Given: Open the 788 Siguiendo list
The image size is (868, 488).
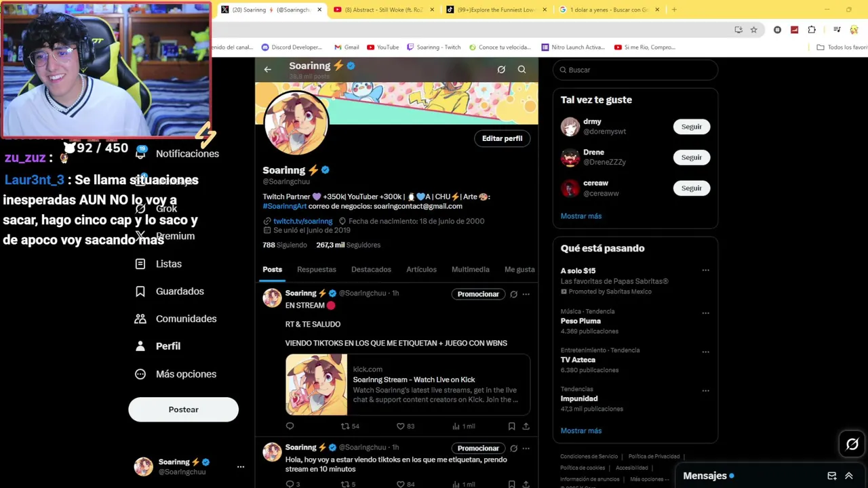Looking at the screenshot, I should pyautogui.click(x=285, y=245).
